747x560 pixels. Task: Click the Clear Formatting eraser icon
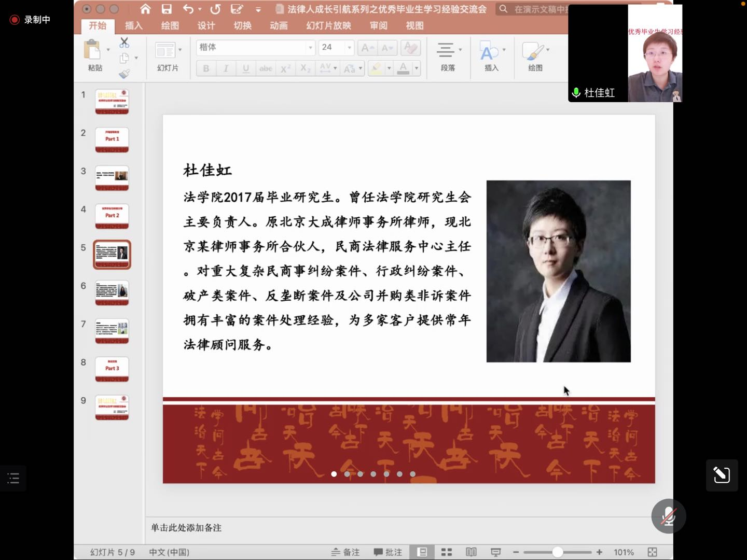click(411, 48)
